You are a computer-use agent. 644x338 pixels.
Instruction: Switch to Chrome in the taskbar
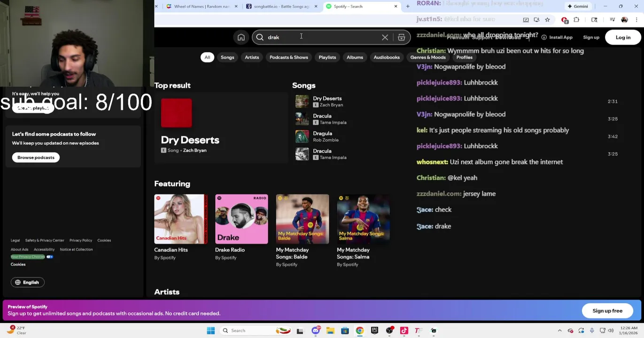pos(359,330)
